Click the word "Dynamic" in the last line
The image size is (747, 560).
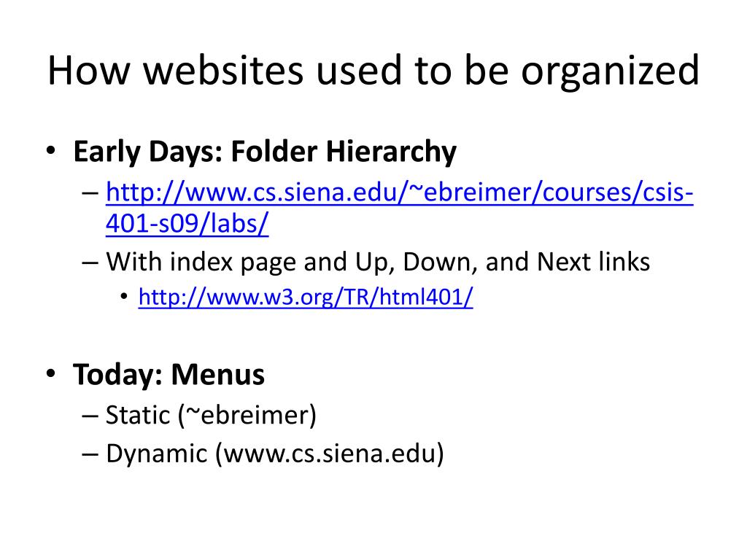[157, 454]
